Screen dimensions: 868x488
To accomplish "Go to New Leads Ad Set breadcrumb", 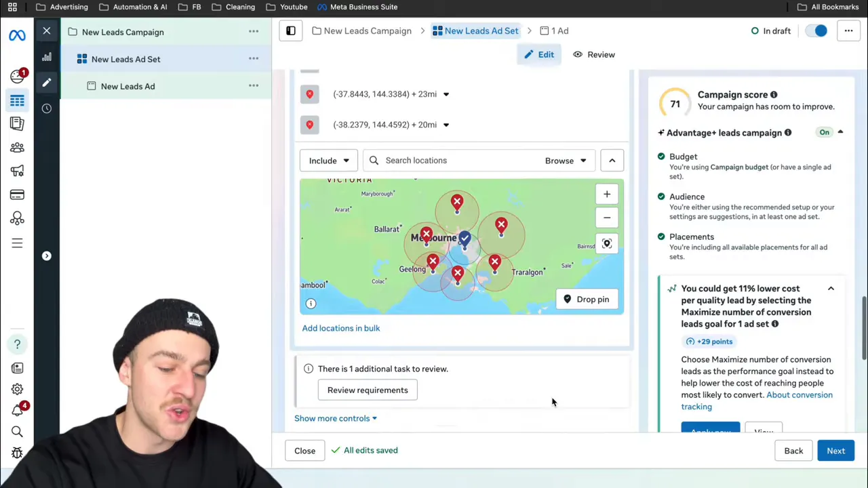I will (475, 30).
